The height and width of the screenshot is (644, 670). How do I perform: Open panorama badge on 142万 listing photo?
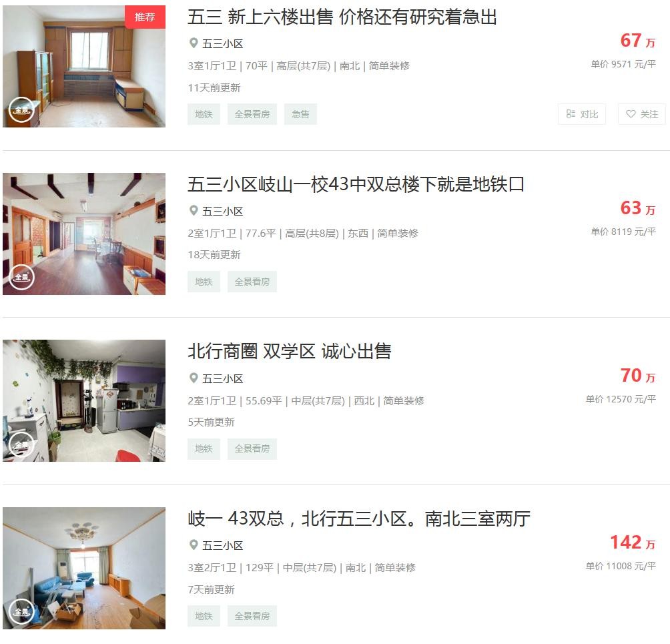click(x=21, y=611)
